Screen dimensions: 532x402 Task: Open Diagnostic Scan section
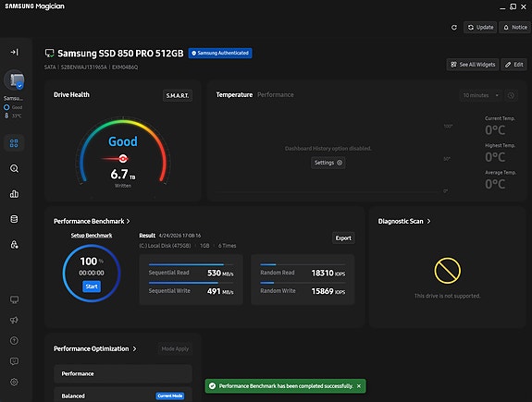point(404,222)
